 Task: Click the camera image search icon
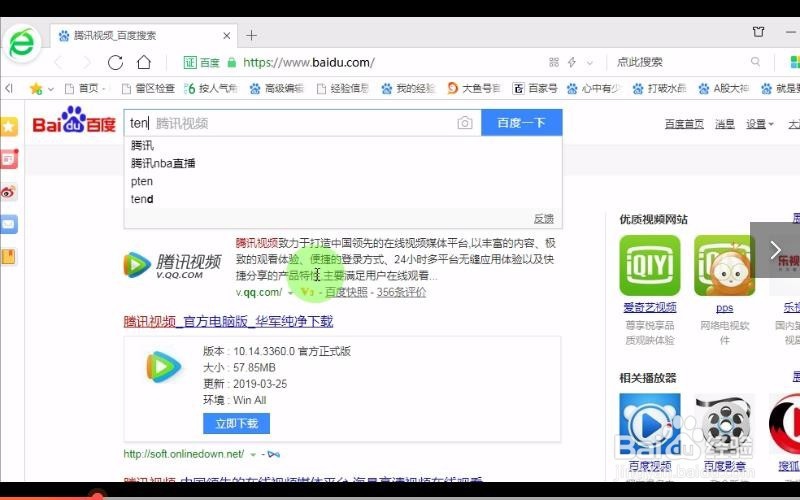[x=465, y=123]
